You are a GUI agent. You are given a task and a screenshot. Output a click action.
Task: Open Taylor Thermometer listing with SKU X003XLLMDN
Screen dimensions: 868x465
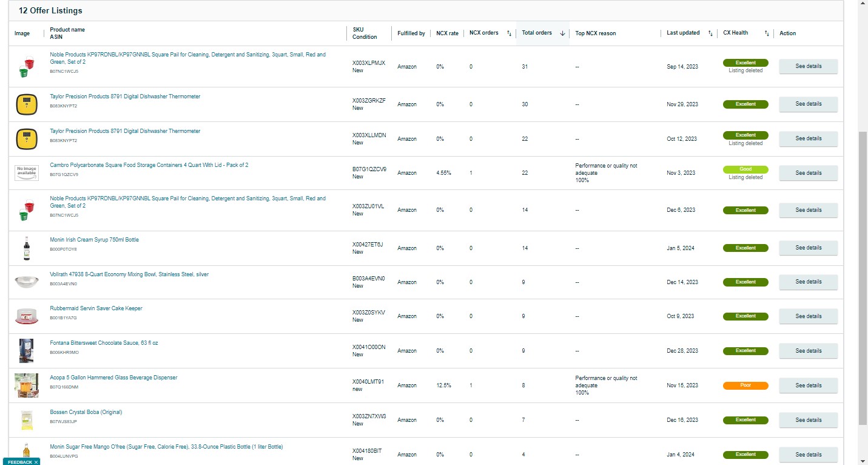coord(125,131)
